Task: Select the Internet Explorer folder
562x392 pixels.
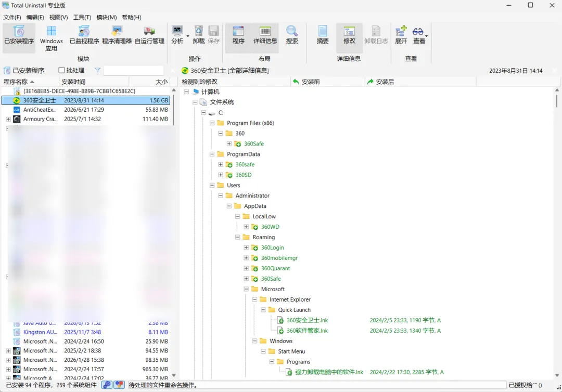Action: click(290, 299)
